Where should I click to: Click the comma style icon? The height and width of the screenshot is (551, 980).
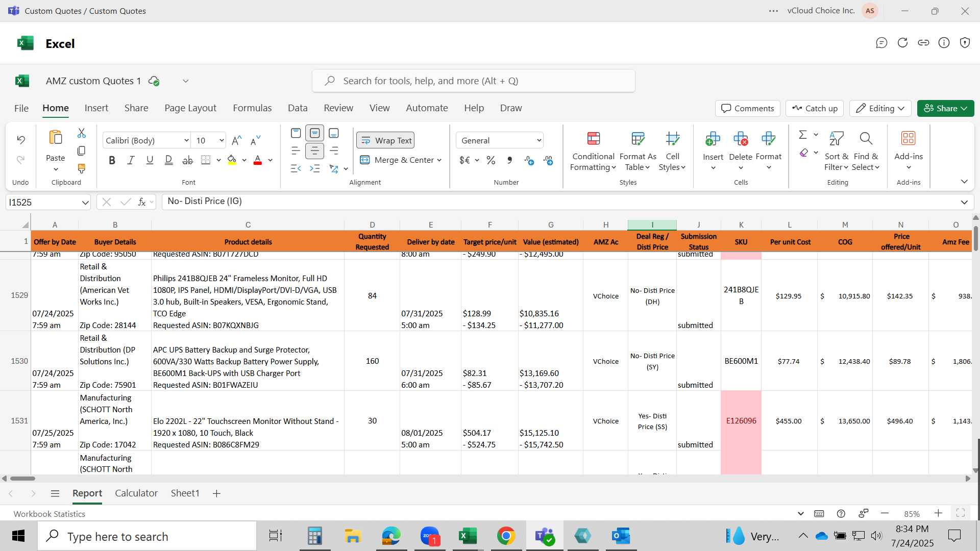coord(509,160)
